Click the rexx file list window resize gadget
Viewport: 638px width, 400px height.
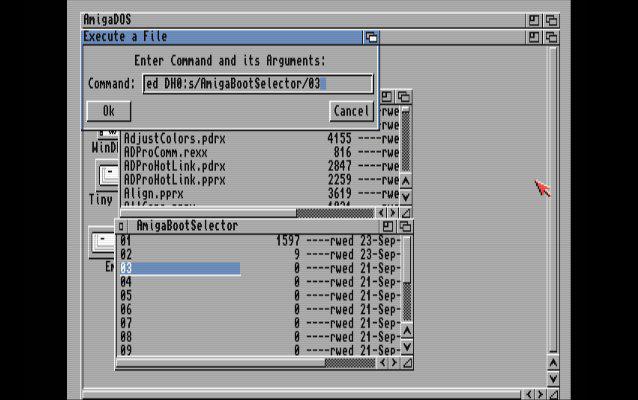[406, 213]
